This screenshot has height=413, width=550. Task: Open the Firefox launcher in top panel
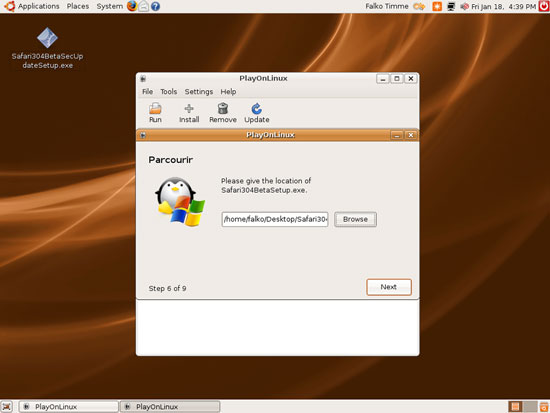coord(132,6)
